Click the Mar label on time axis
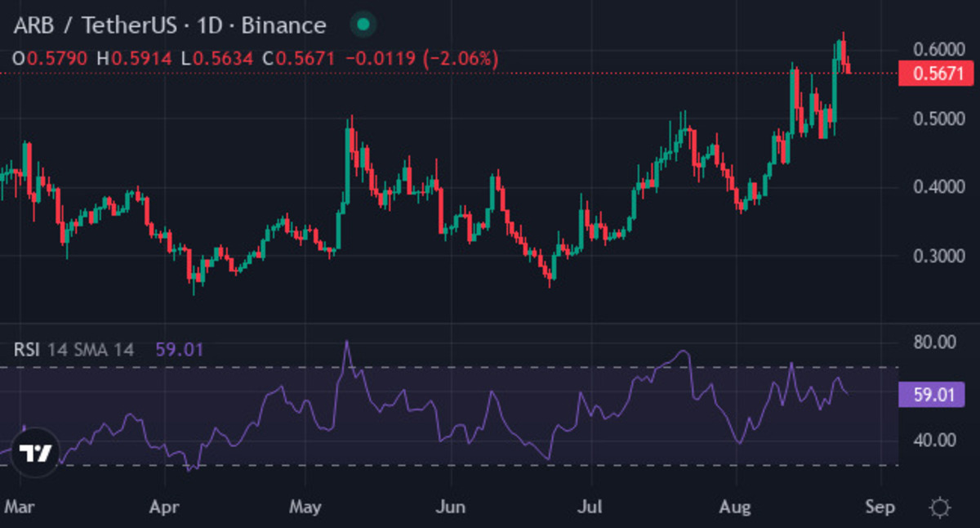 point(18,507)
